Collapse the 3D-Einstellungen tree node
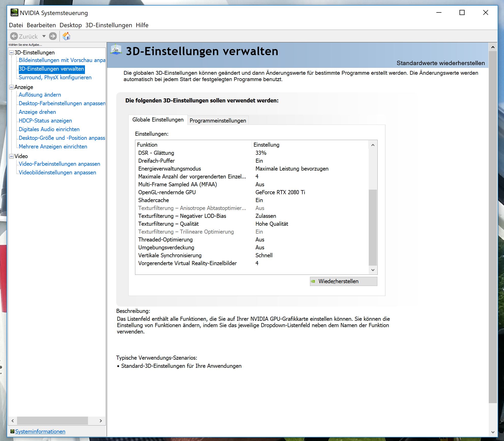This screenshot has height=441, width=504. pyautogui.click(x=11, y=53)
